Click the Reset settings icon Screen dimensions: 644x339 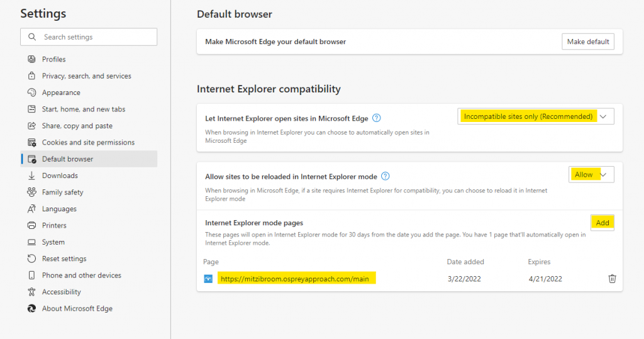[31, 258]
